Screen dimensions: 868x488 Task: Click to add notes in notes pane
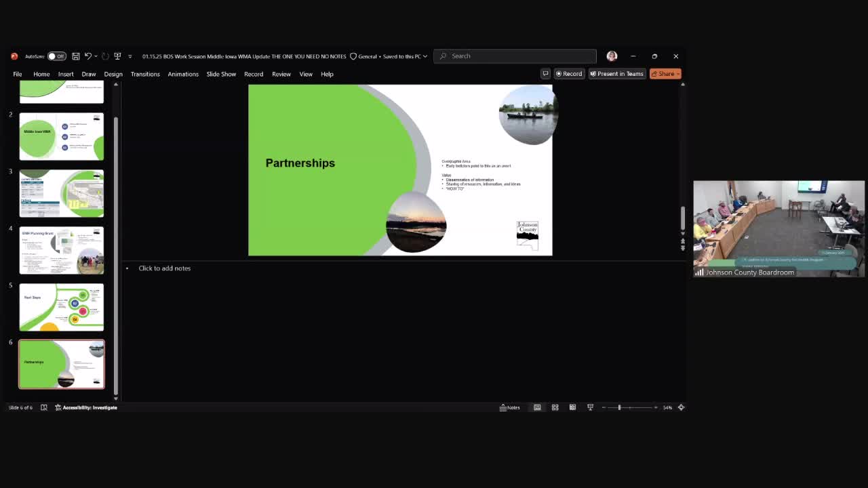tap(165, 268)
